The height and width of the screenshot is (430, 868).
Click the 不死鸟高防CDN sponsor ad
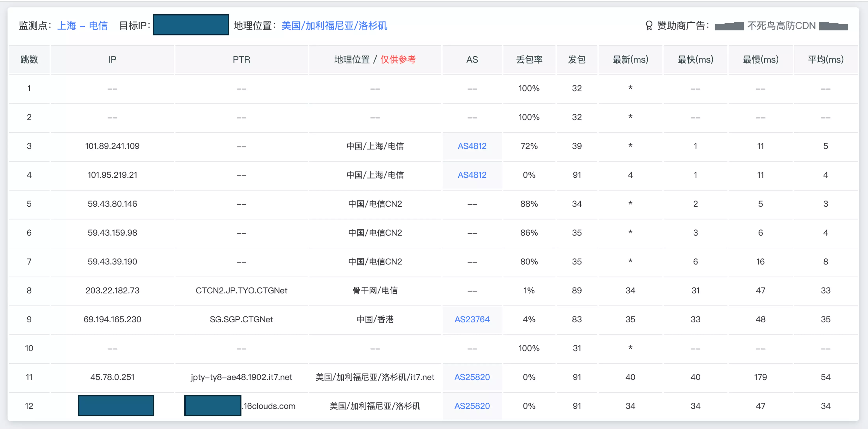781,26
